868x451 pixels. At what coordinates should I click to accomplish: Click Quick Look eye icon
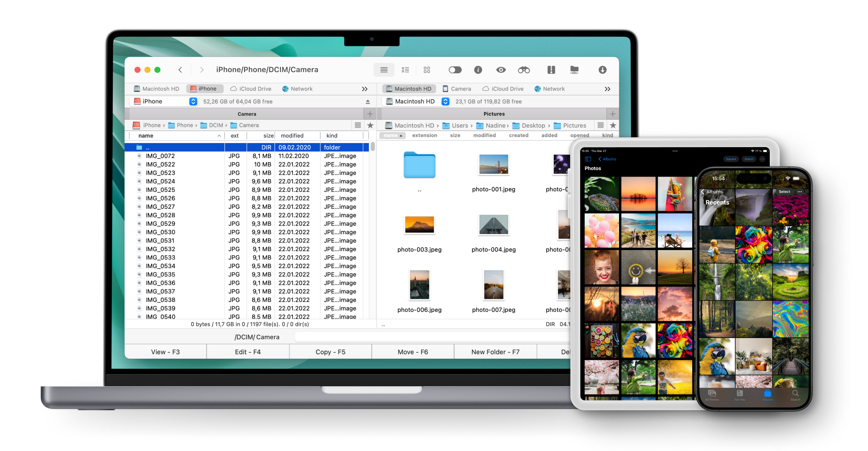coord(501,70)
